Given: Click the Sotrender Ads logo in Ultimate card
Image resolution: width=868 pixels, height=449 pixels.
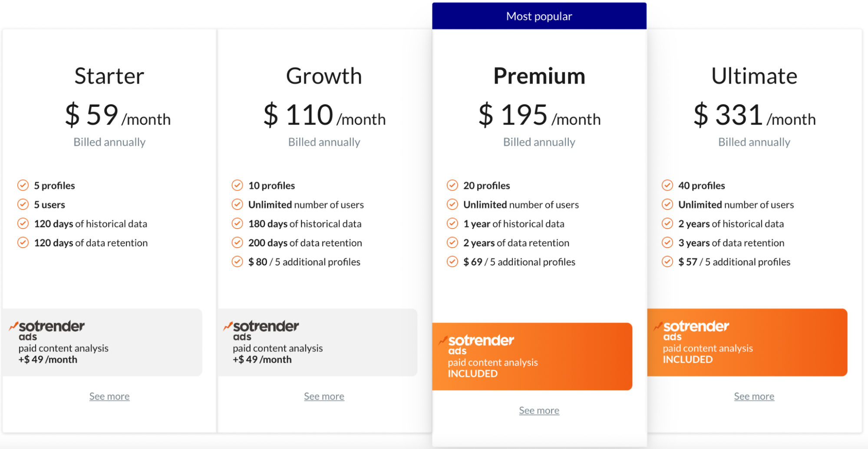Looking at the screenshot, I should pos(692,330).
